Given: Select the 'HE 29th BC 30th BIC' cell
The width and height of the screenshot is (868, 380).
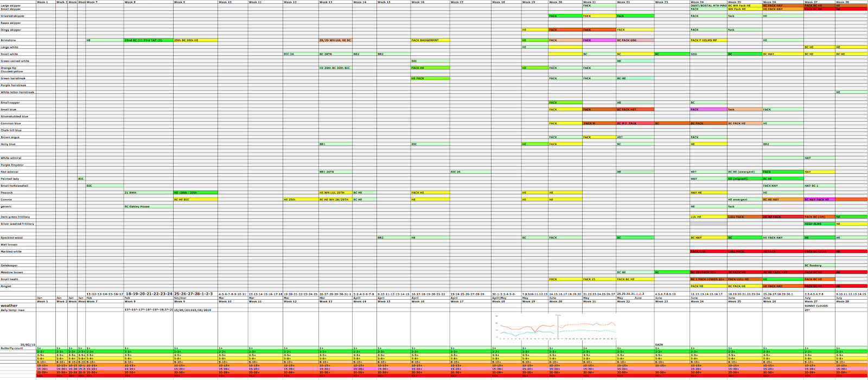Looking at the screenshot, I should click(x=335, y=68).
